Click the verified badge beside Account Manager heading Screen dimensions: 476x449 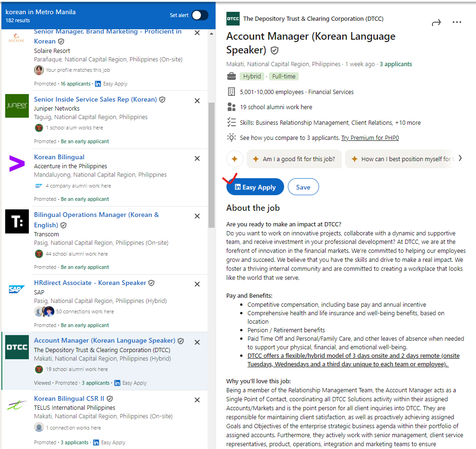point(275,51)
